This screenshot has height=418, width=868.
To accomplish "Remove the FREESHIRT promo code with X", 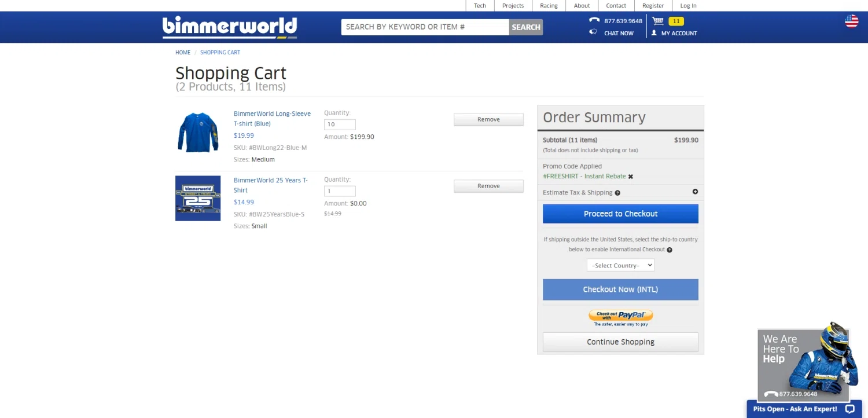I will pyautogui.click(x=631, y=177).
